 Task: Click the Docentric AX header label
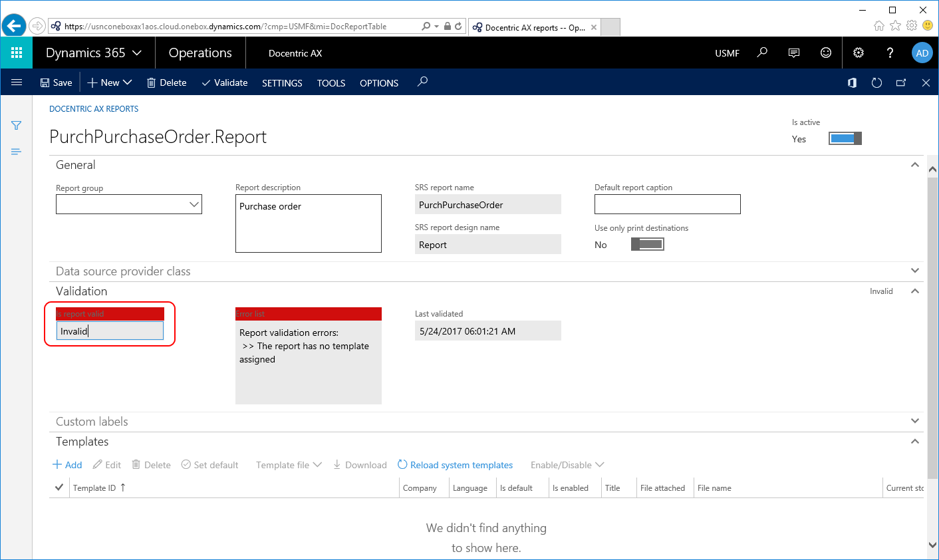pyautogui.click(x=295, y=53)
